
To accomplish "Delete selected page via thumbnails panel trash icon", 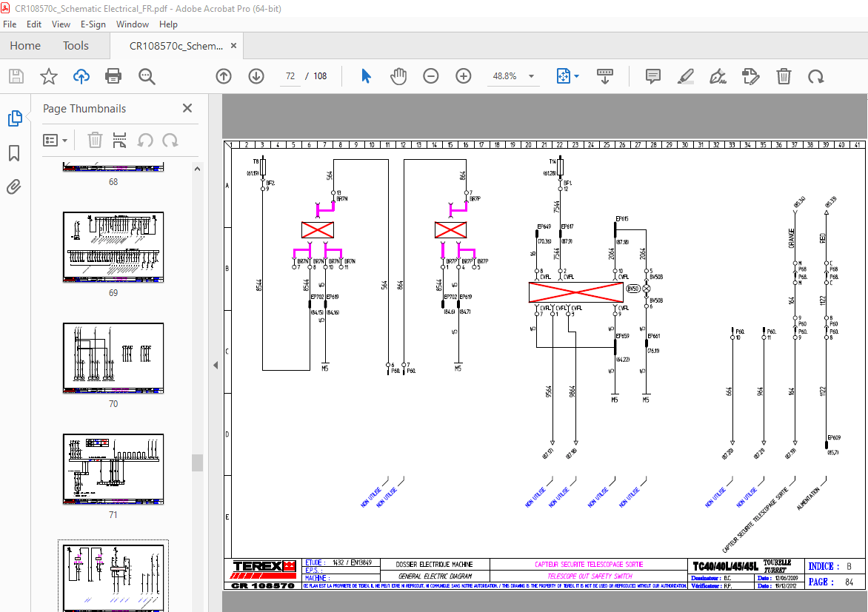I will [x=94, y=140].
